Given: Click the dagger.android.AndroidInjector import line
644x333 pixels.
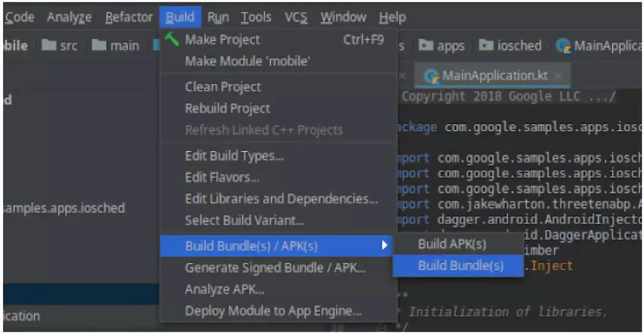Looking at the screenshot, I should click(518, 220).
